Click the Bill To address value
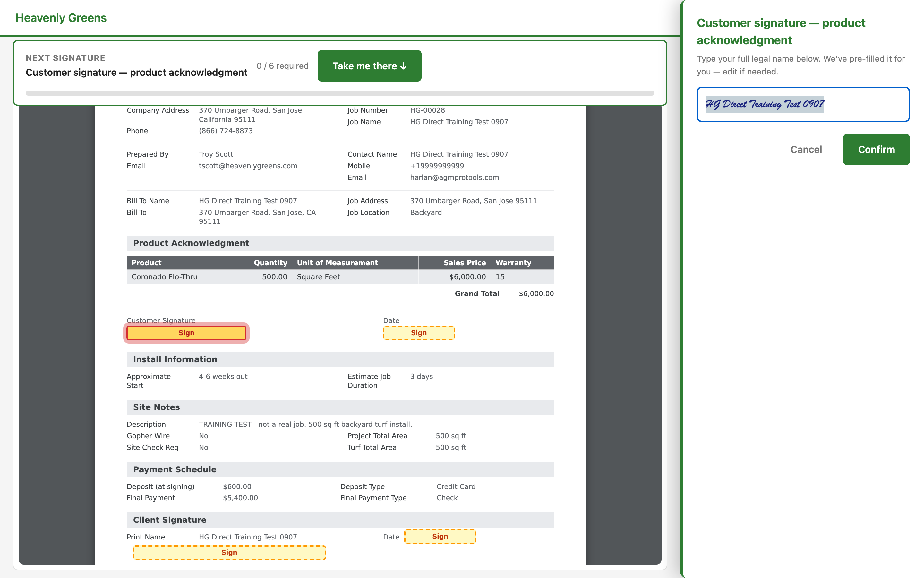 [257, 217]
